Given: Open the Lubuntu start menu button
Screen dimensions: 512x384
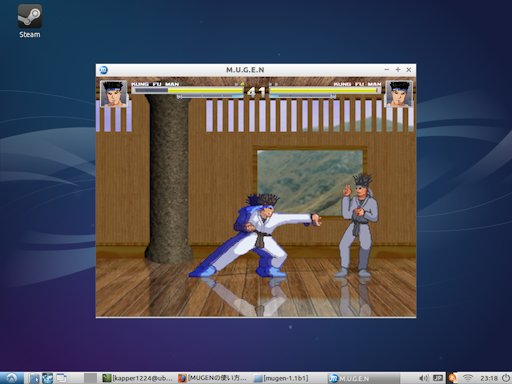Looking at the screenshot, I should 12,378.
